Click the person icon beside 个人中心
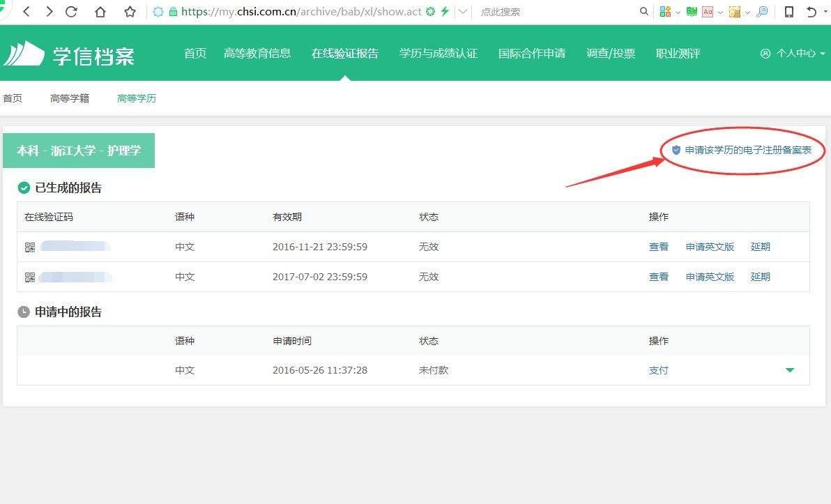Viewport: 831px width, 504px height. [x=765, y=53]
